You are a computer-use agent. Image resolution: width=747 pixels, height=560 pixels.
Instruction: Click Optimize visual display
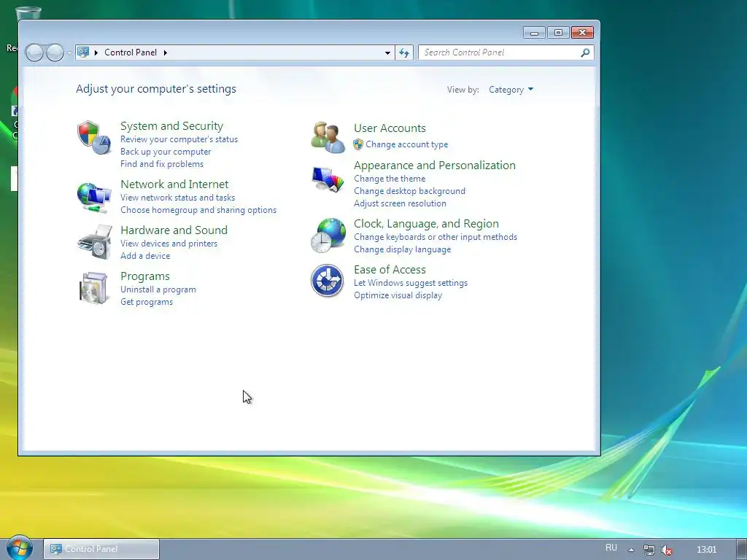pyautogui.click(x=398, y=295)
